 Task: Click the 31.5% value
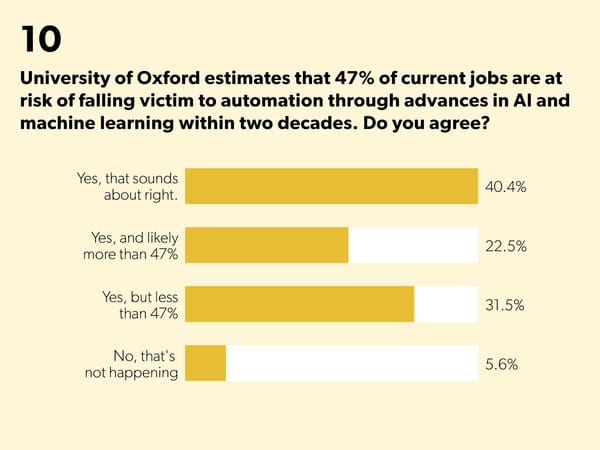505,305
